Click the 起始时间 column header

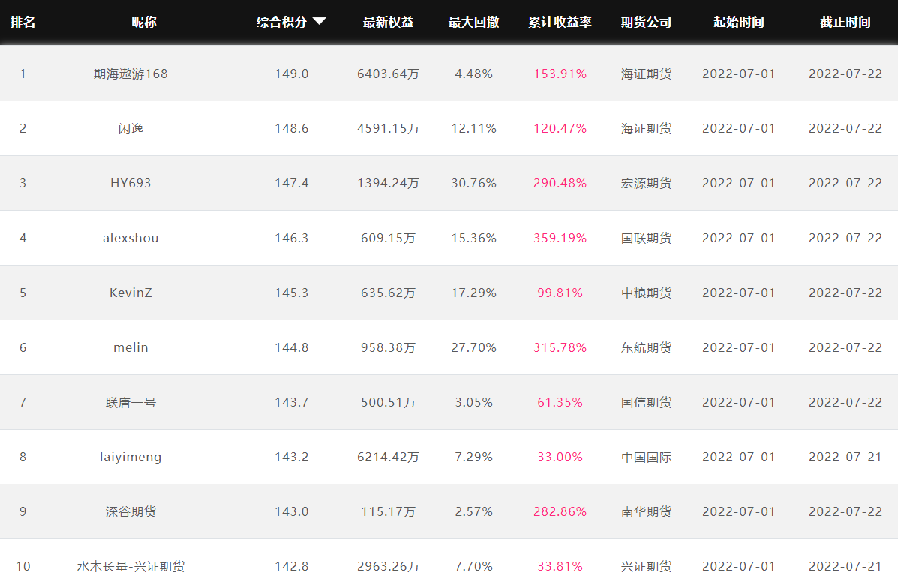click(x=739, y=22)
